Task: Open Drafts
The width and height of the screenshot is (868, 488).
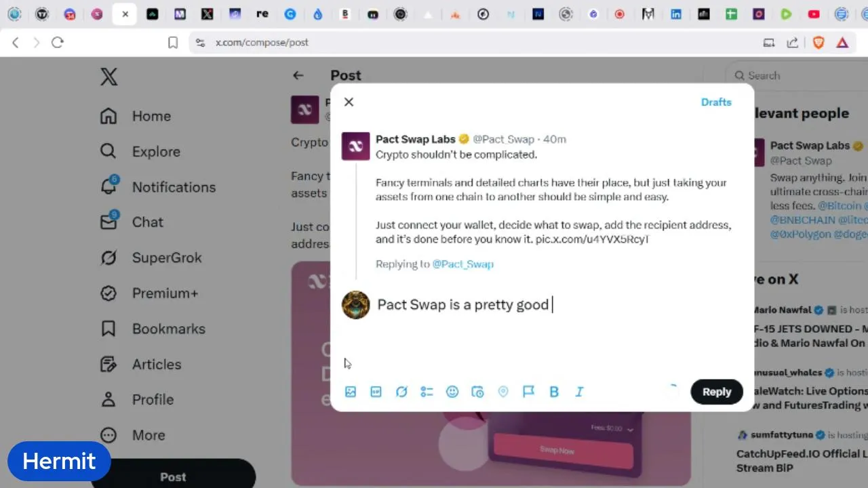Action: point(716,102)
